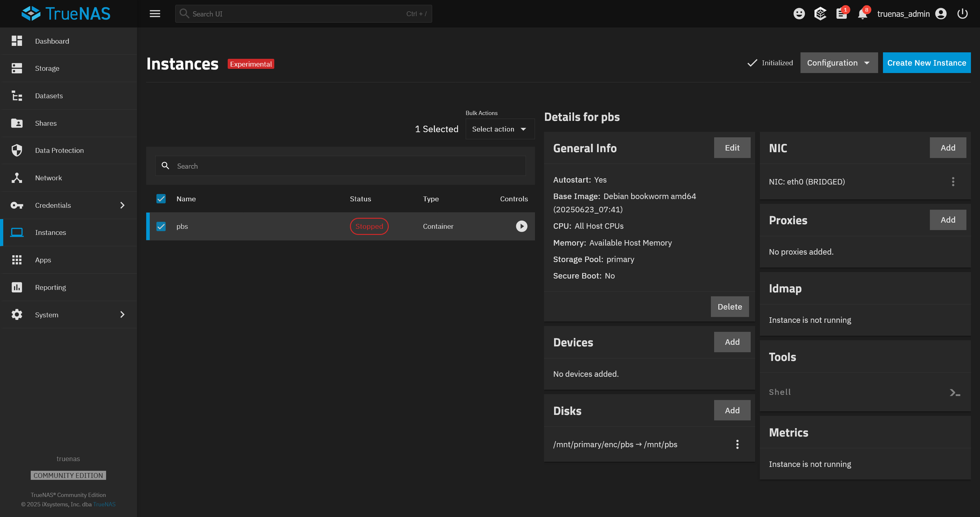The image size is (980, 517).
Task: Add a proxy
Action: click(948, 220)
